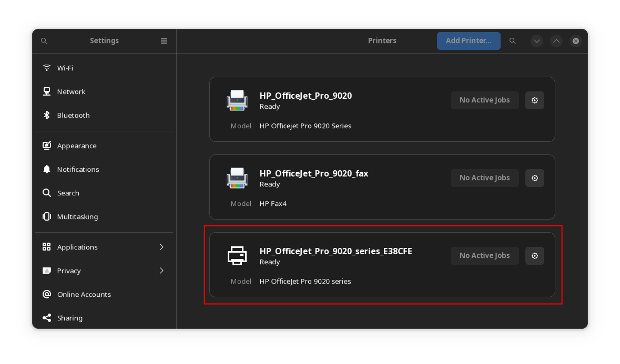Click the Wi-Fi signal icon
Viewport: 620px width, 364px height.
click(x=47, y=68)
